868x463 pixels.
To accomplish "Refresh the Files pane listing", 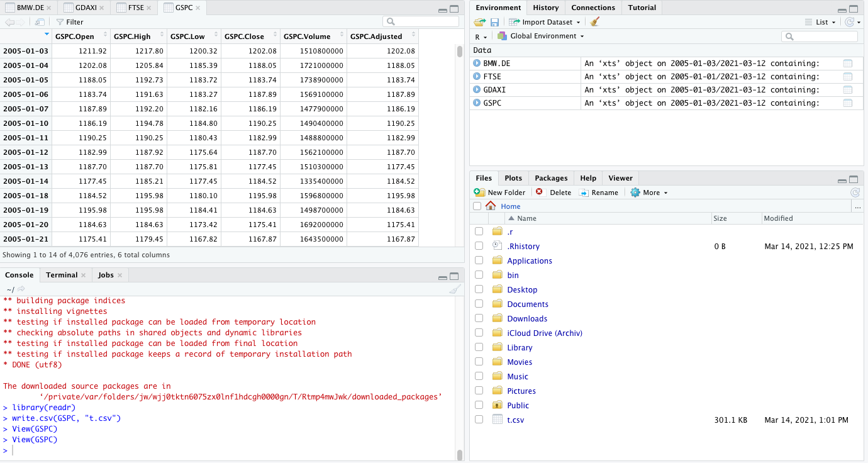I will click(x=854, y=192).
